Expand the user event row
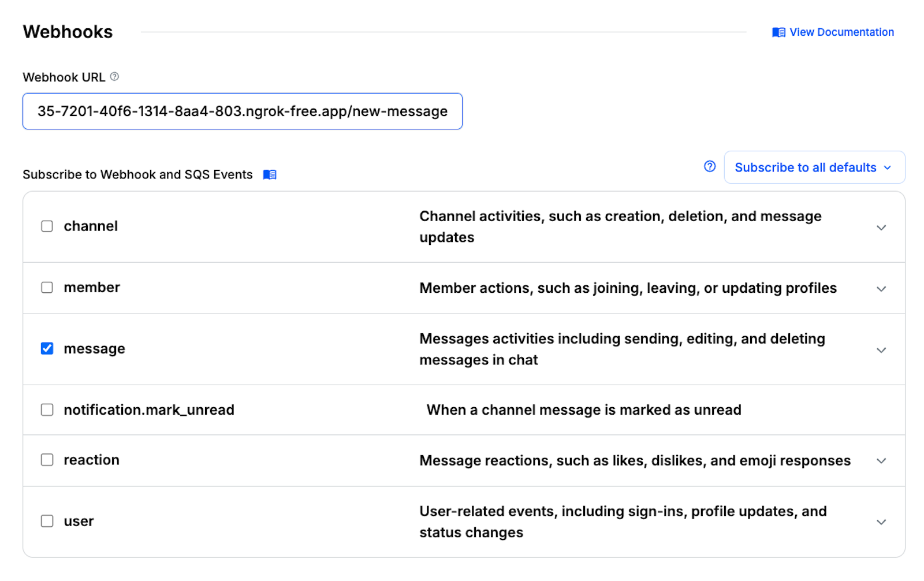Screen dimensions: 924x581 pos(881,522)
